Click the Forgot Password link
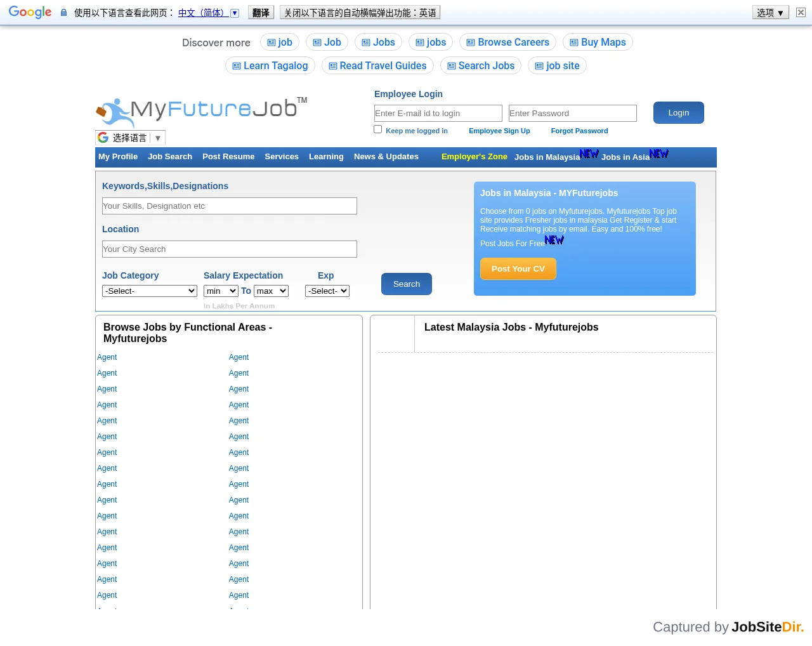Viewport: 812px width, 646px height. click(579, 131)
